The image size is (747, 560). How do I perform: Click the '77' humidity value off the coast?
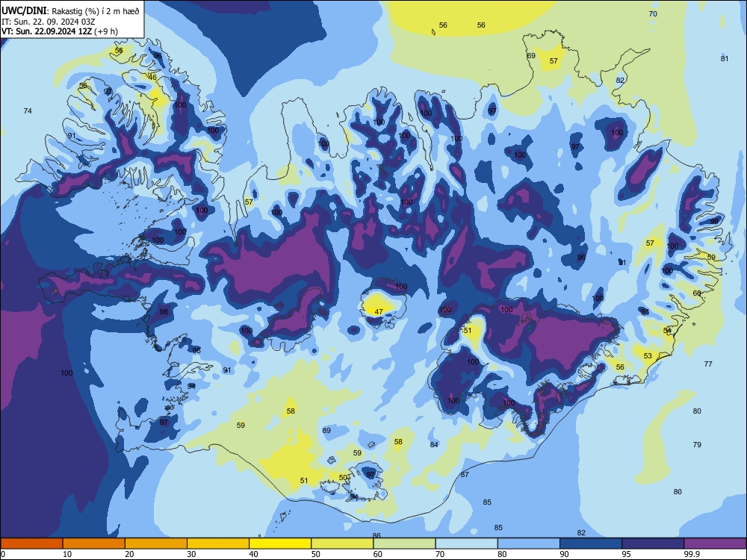pyautogui.click(x=708, y=364)
